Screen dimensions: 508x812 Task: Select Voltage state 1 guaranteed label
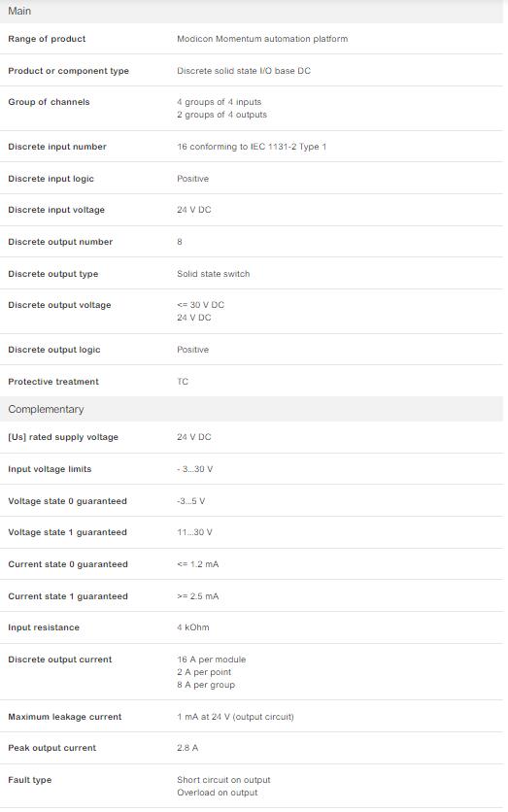[x=67, y=532]
